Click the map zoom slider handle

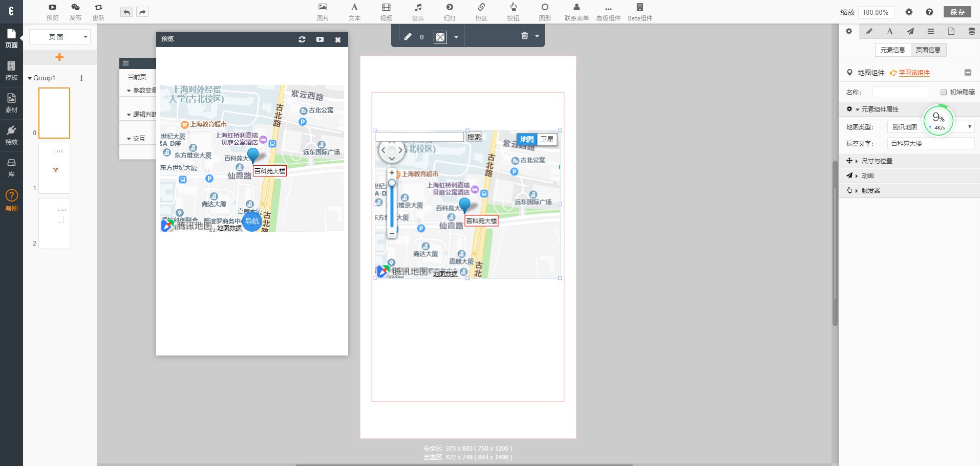[x=392, y=183]
